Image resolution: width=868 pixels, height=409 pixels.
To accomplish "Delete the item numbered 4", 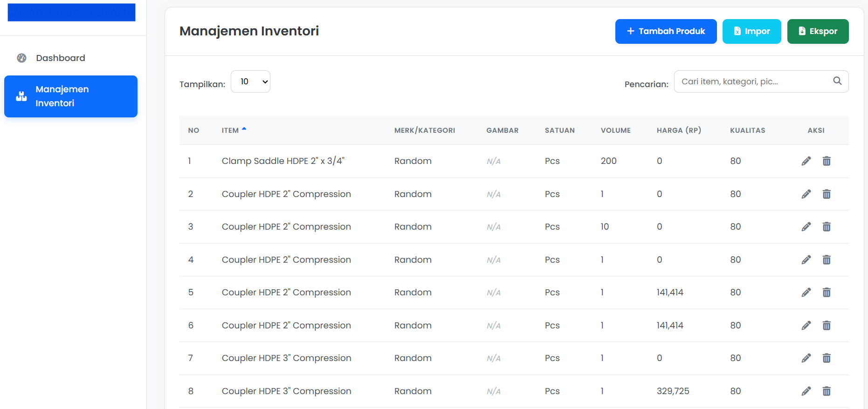I will click(827, 260).
